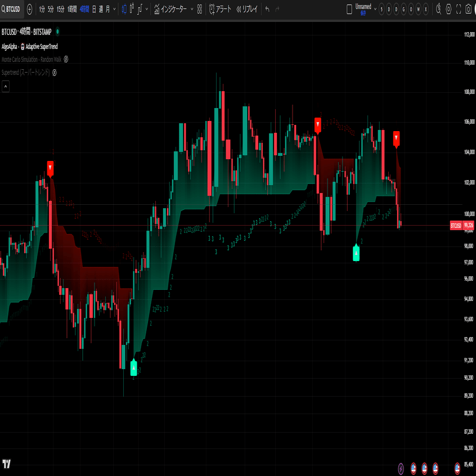Viewport: 476px width, 476px height.
Task: Expand the layout menu chevron beside Unnamed
Action: point(375,9)
